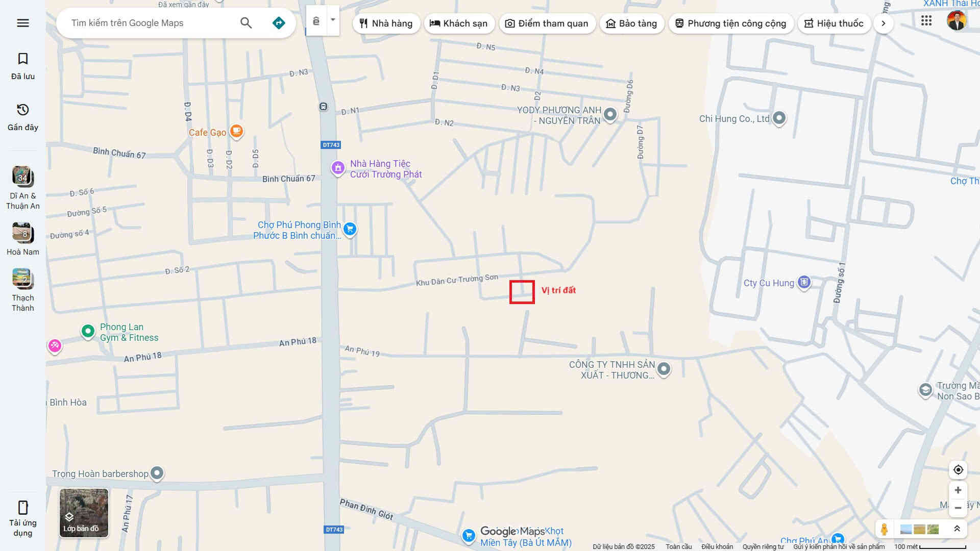
Task: Click the search magnifier icon
Action: [x=246, y=23]
